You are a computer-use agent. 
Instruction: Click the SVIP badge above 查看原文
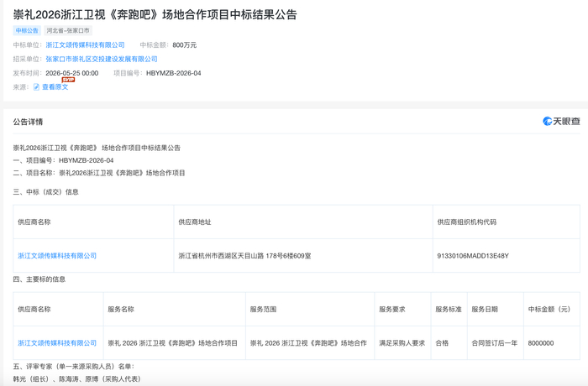click(68, 80)
